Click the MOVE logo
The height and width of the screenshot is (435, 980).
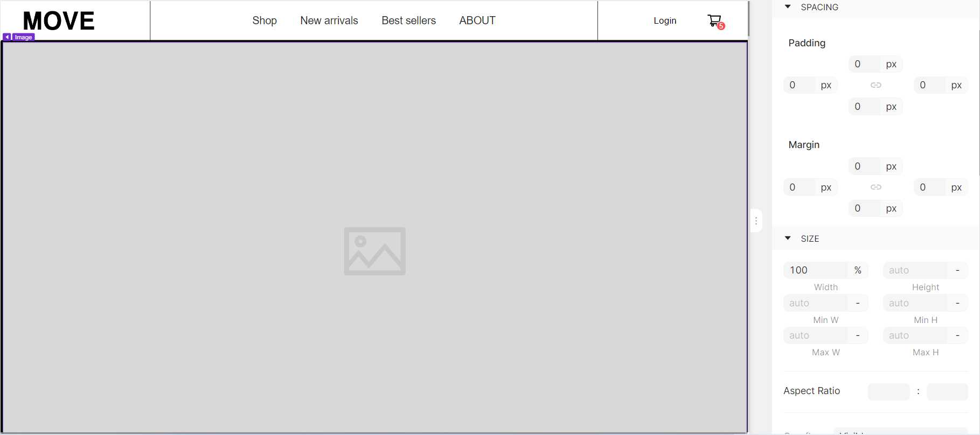(59, 21)
